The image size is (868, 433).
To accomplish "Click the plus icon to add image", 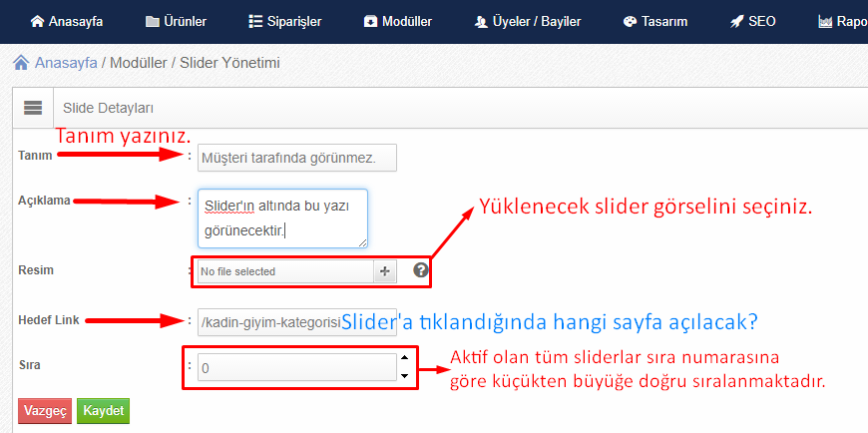I will [385, 271].
